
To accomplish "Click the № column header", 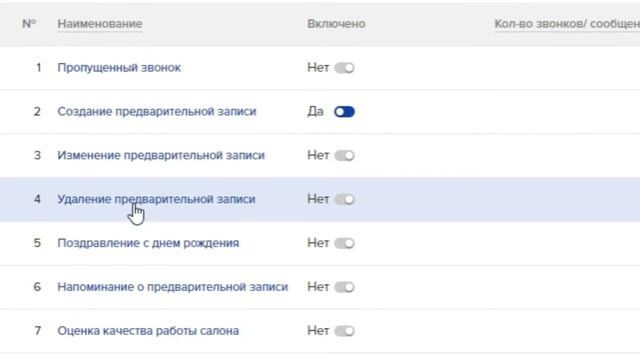I will click(29, 24).
